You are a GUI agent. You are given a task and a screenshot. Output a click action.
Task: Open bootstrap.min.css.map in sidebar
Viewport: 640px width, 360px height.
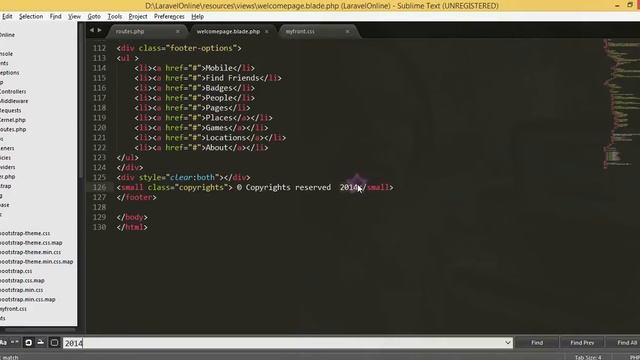[x=27, y=299]
